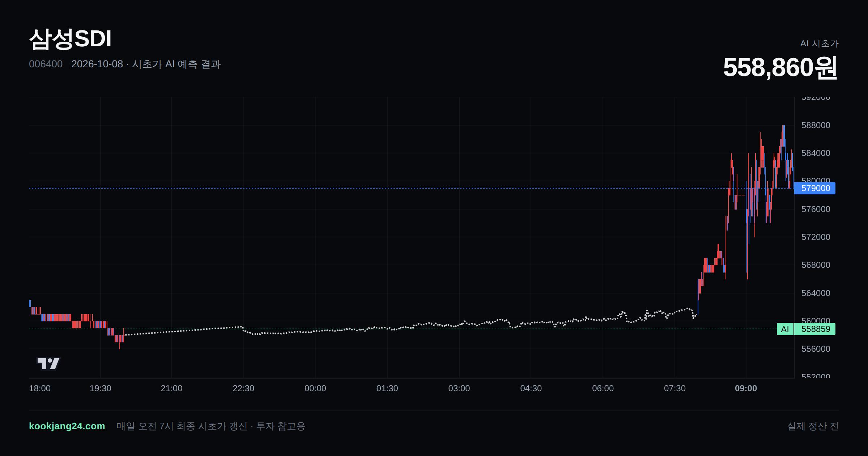Screen dimensions: 868x456
Task: Click the 21:00 time axis label
Action: click(171, 388)
